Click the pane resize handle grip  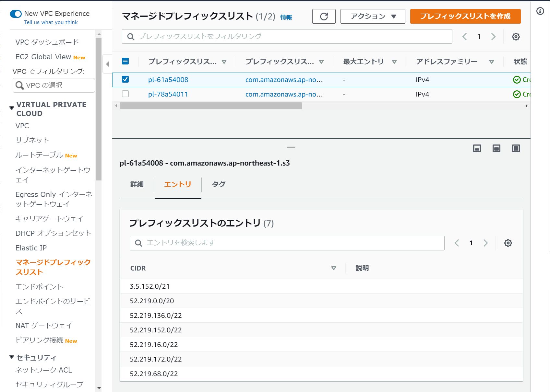click(x=291, y=147)
